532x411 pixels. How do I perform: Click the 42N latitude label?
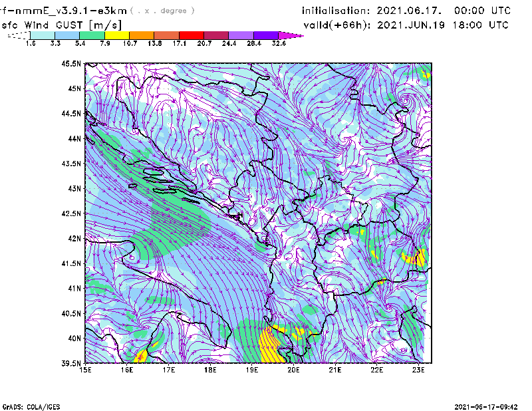coord(74,239)
